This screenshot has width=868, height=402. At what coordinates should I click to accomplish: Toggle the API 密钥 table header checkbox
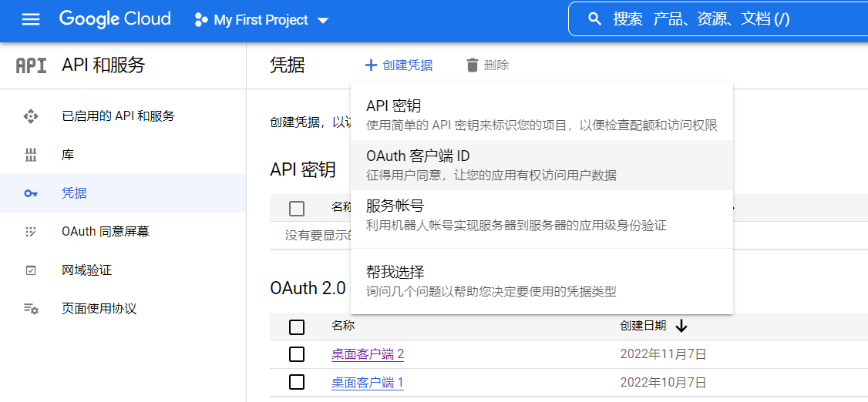[297, 208]
